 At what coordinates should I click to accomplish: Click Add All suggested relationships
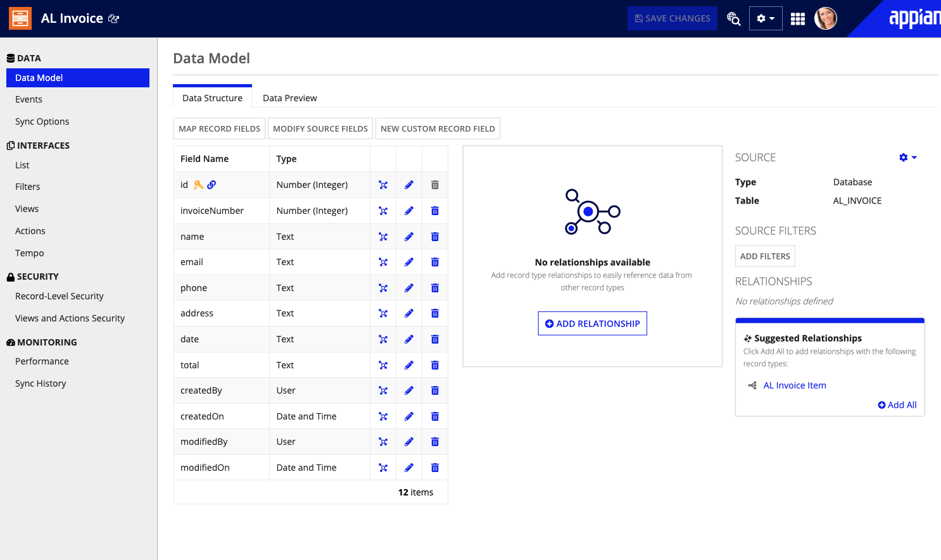[897, 405]
